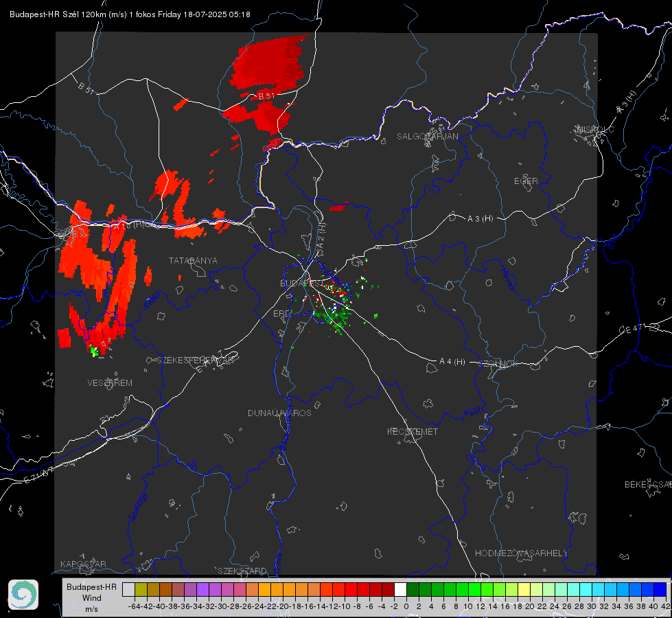Click the Pest county label
Image resolution: width=672 pixels, height=618 pixels.
click(473, 413)
